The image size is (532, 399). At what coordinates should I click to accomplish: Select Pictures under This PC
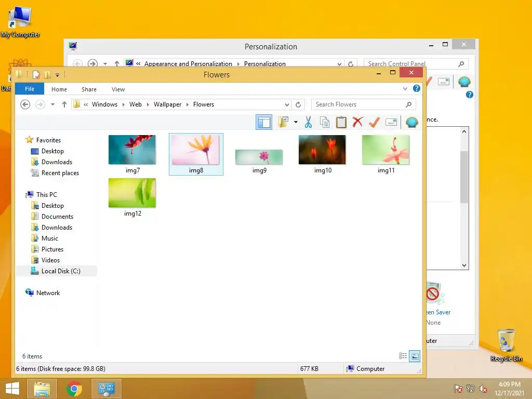click(52, 249)
